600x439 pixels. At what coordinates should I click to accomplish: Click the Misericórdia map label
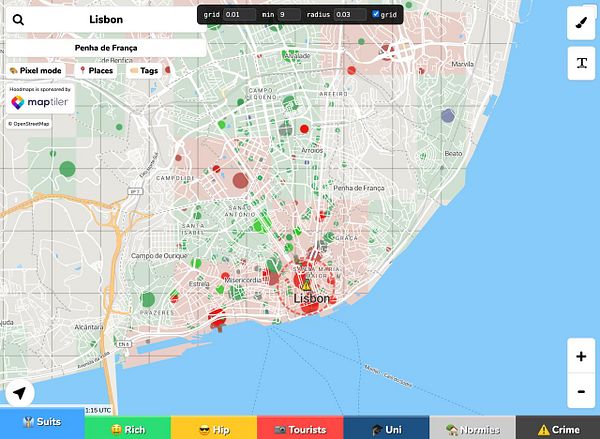point(243,280)
